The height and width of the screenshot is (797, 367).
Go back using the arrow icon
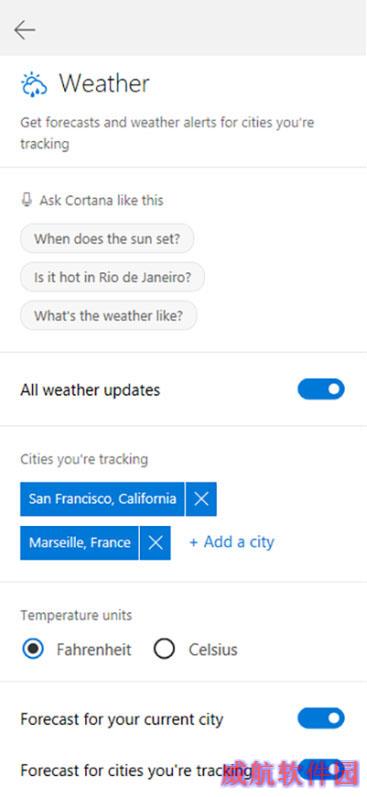pos(24,30)
